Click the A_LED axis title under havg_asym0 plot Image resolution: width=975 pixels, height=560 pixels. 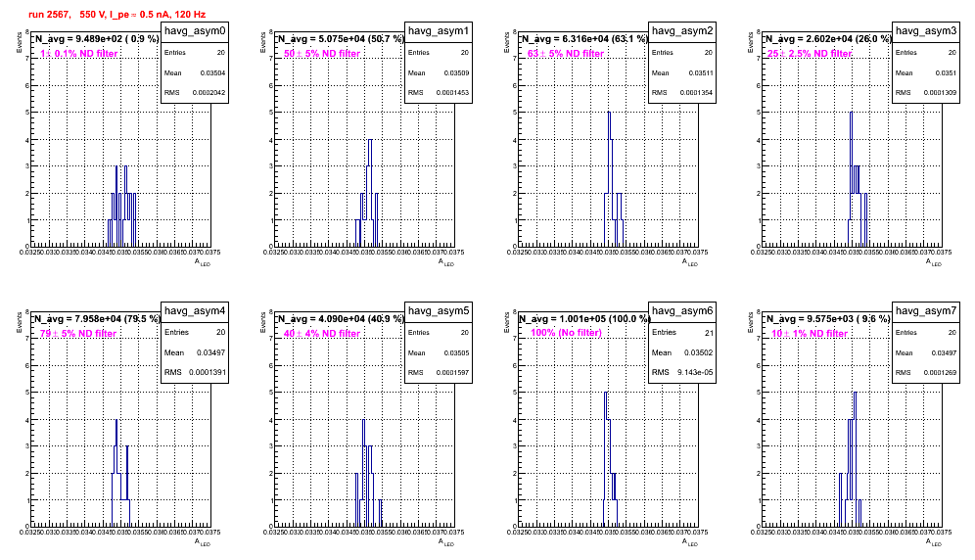click(x=203, y=262)
